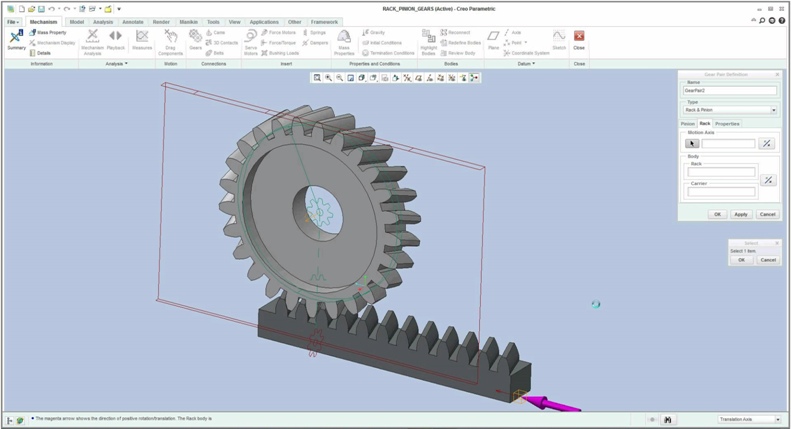This screenshot has width=791, height=429.
Task: Open the Gears connection tool
Action: (195, 38)
